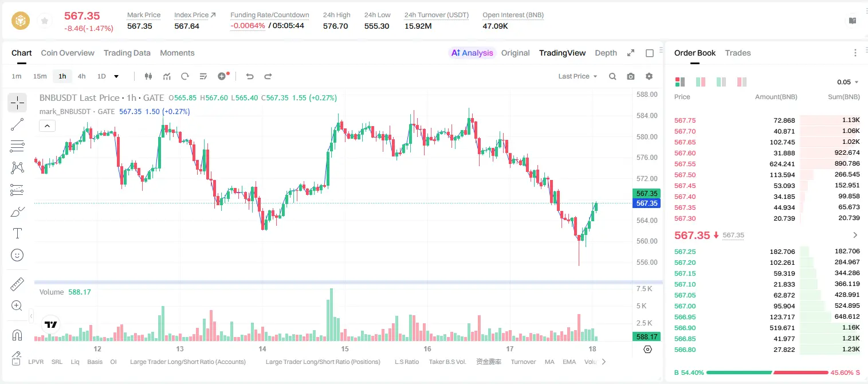The width and height of the screenshot is (868, 384).
Task: Expand the 0.05 price grouping dropdown
Action: pyautogui.click(x=848, y=82)
